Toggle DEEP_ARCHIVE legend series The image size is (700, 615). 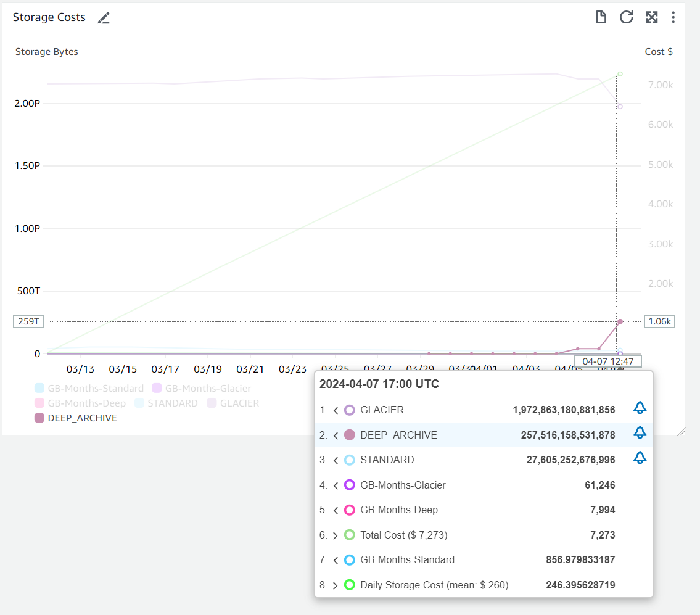75,418
